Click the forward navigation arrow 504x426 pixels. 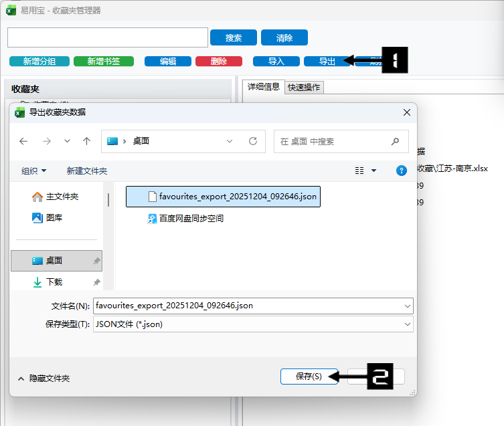click(46, 141)
